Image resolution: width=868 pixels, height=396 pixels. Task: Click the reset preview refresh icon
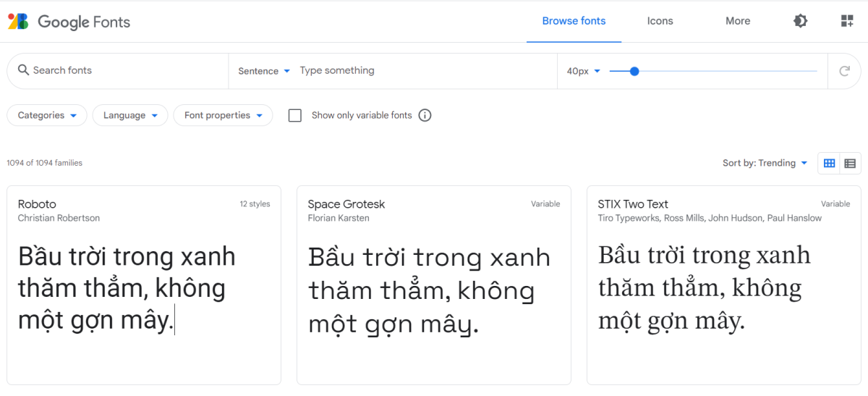[x=844, y=71]
